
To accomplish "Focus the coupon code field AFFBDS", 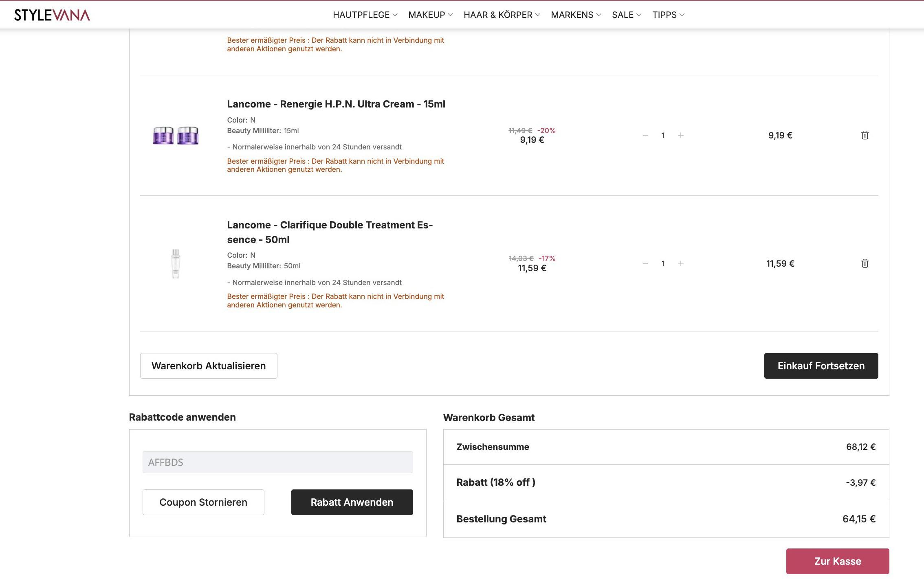I will pos(277,462).
